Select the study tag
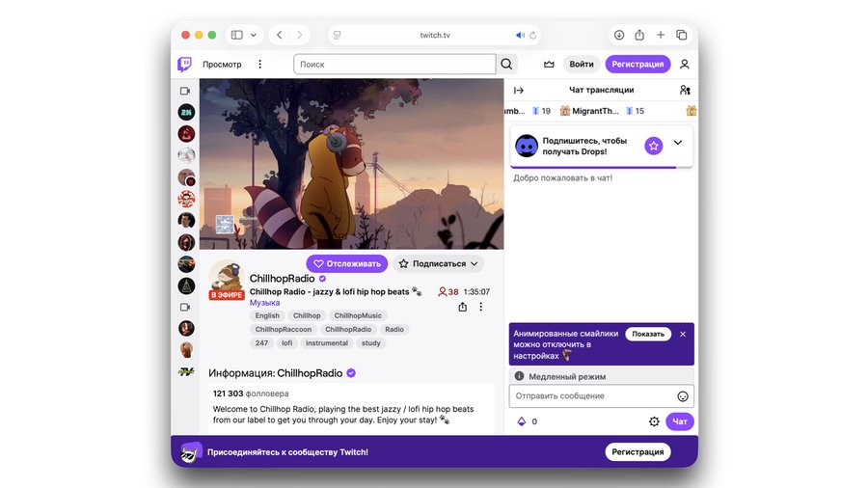Image resolution: width=868 pixels, height=488 pixels. coord(371,343)
